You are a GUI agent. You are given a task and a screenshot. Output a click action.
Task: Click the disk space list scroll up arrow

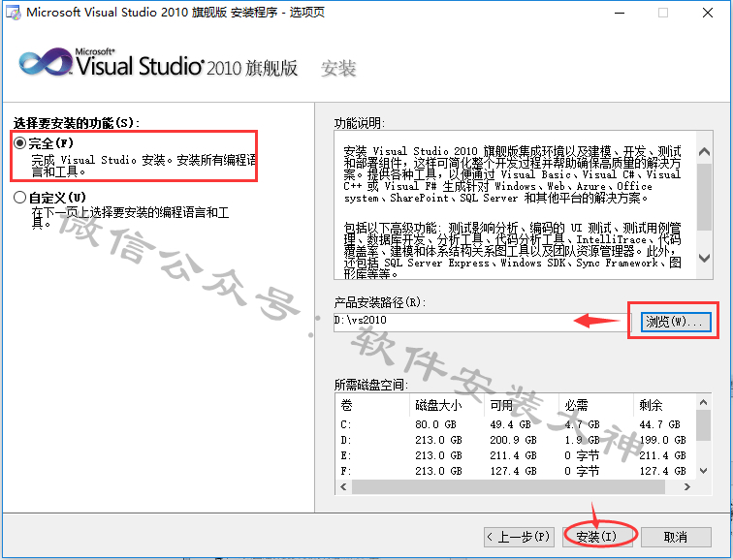tap(703, 402)
